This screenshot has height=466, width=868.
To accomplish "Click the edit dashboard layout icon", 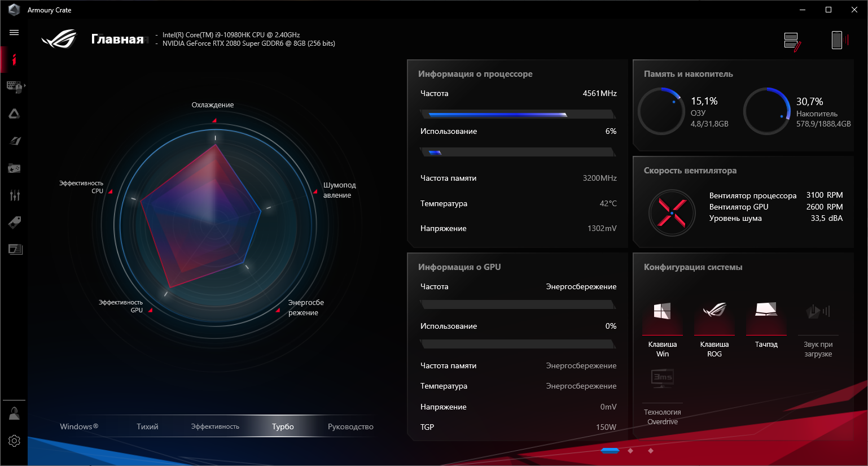I will 792,41.
